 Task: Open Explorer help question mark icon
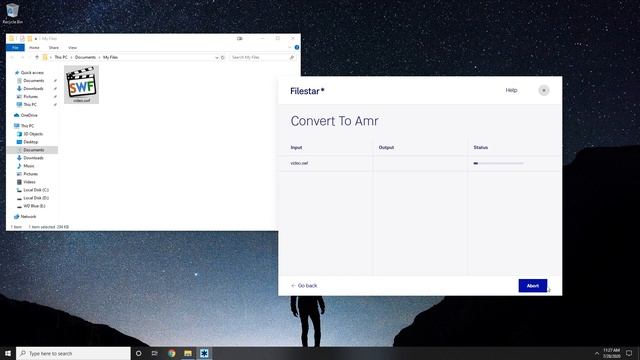pos(297,48)
